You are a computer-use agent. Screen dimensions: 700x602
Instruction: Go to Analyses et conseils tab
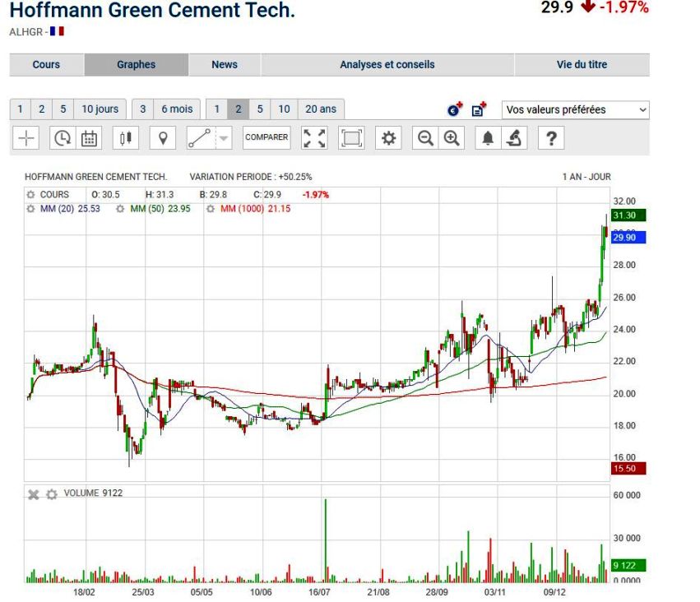[387, 65]
